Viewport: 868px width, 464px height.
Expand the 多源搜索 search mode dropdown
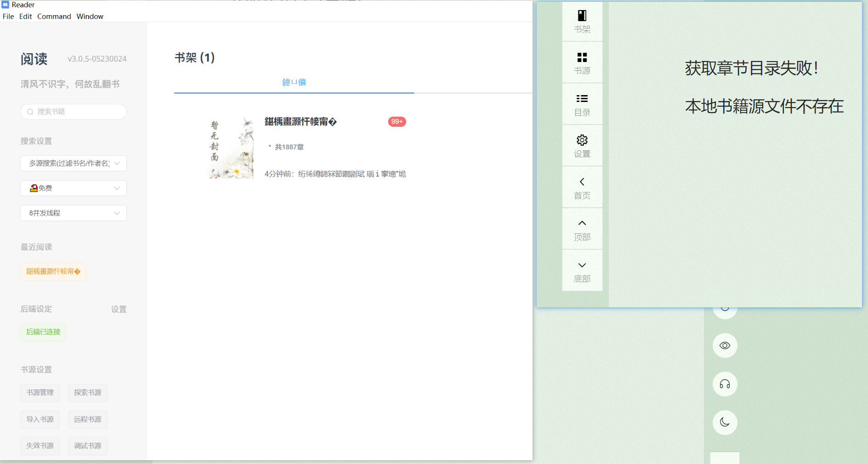(x=74, y=163)
